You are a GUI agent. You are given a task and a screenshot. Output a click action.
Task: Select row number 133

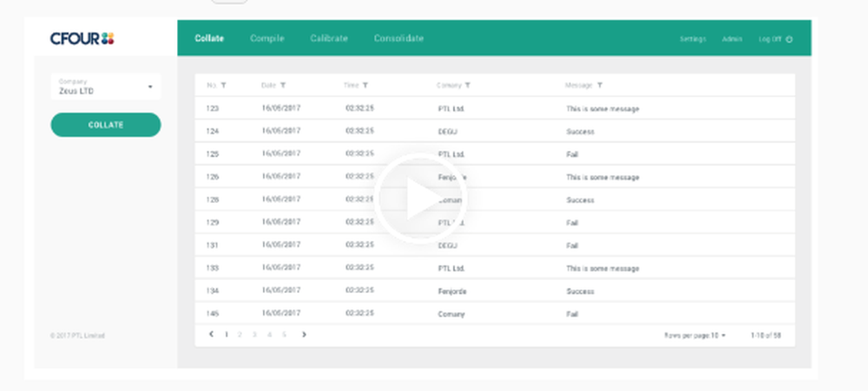(x=495, y=268)
